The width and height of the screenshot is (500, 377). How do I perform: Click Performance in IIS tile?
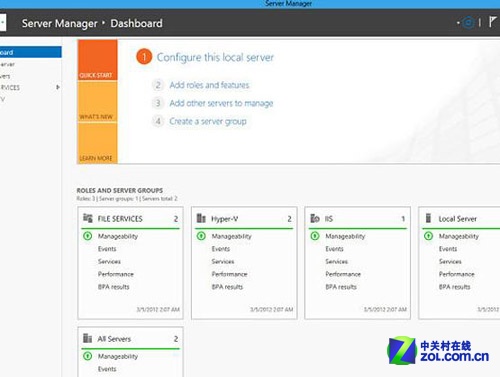tap(343, 274)
